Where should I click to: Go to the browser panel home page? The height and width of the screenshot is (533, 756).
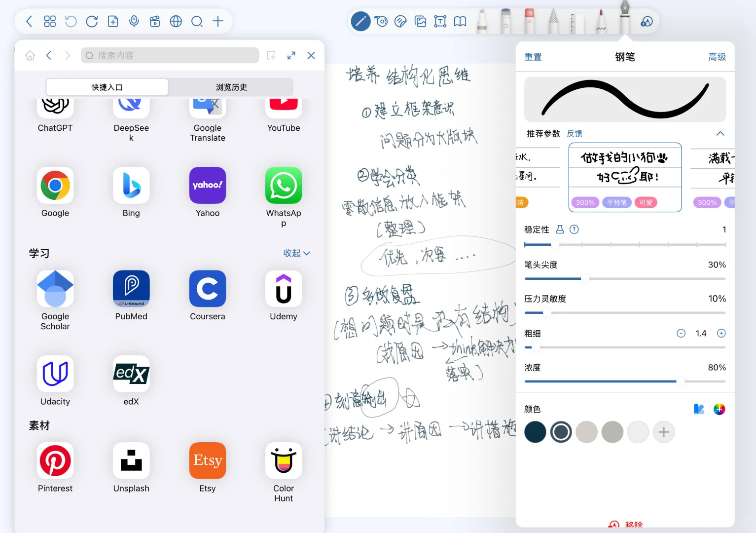30,55
